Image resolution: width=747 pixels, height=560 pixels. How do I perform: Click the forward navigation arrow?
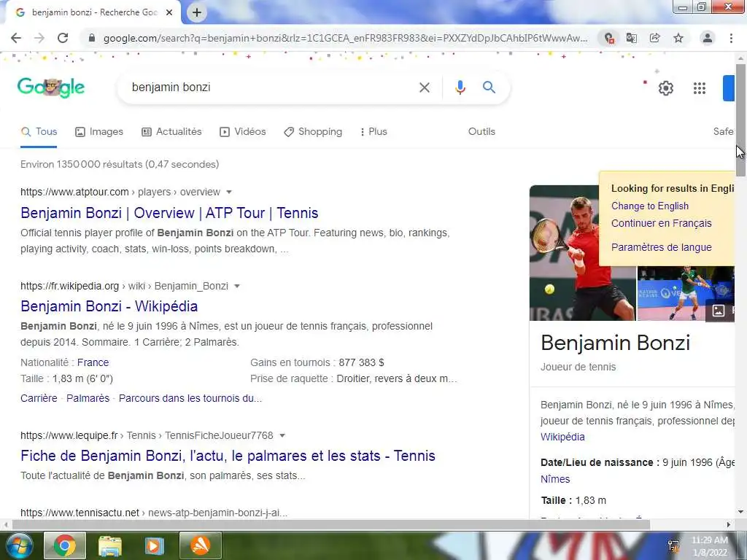click(39, 38)
